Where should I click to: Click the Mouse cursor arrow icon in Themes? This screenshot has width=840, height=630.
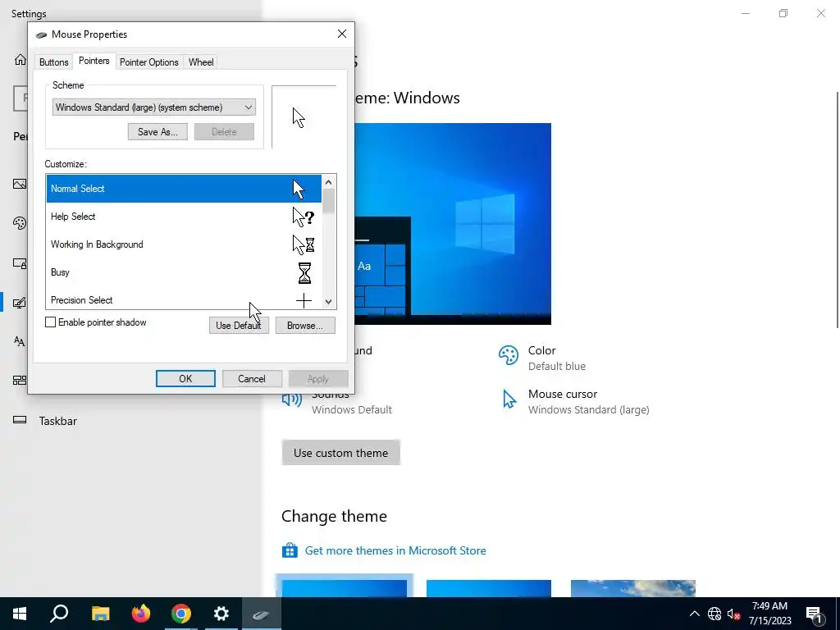coord(509,399)
